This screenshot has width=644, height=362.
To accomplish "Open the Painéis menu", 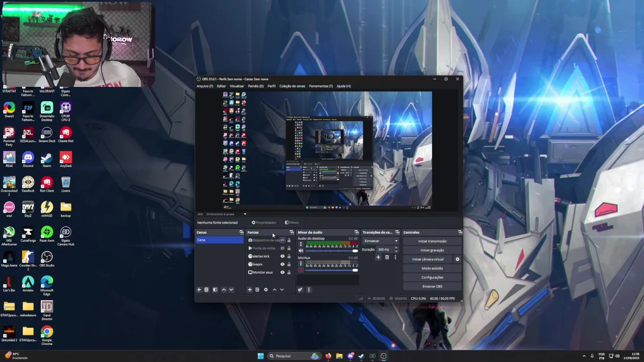I will click(256, 86).
